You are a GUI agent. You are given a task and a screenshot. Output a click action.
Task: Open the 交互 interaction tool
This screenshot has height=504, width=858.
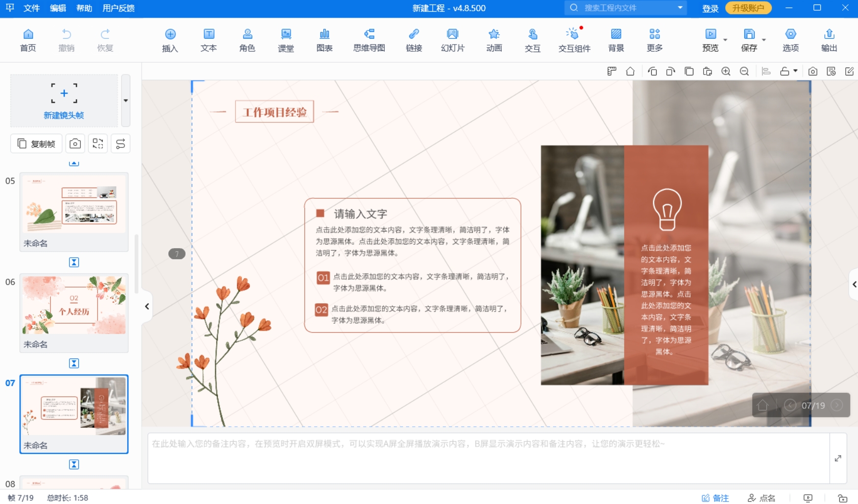(x=533, y=40)
